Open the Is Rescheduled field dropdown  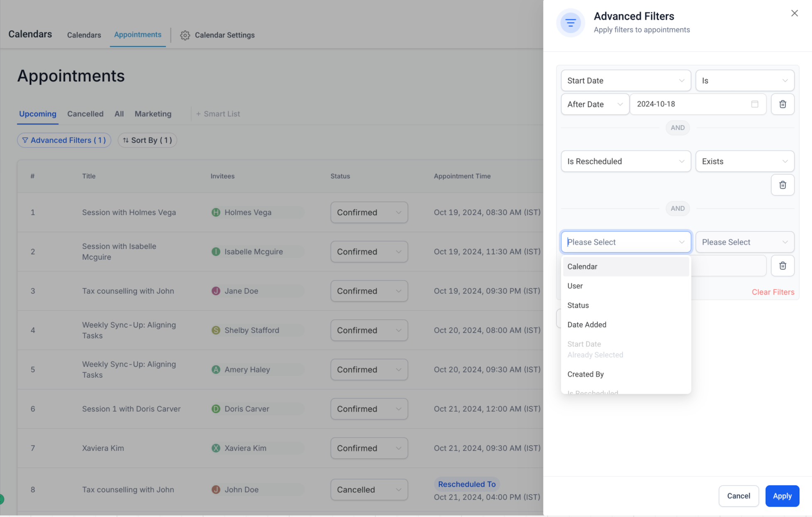(625, 161)
